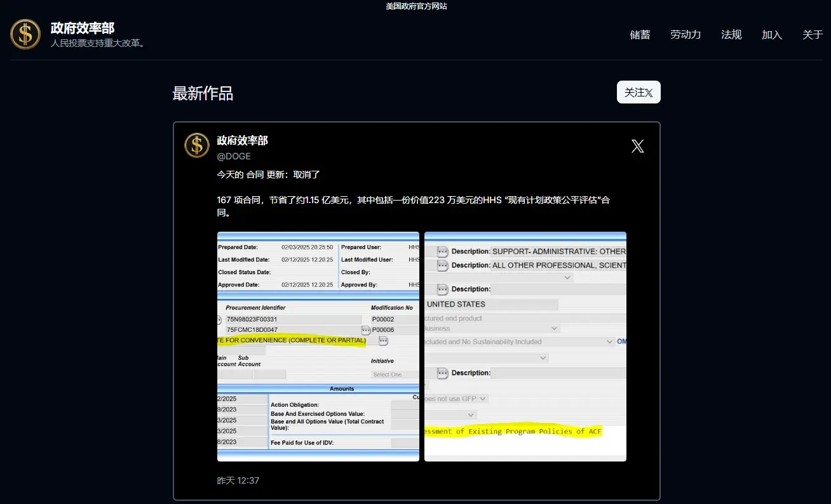Click the 人民投票支持重大改革 tagline
Viewport: 831px width, 504px height.
(x=98, y=44)
